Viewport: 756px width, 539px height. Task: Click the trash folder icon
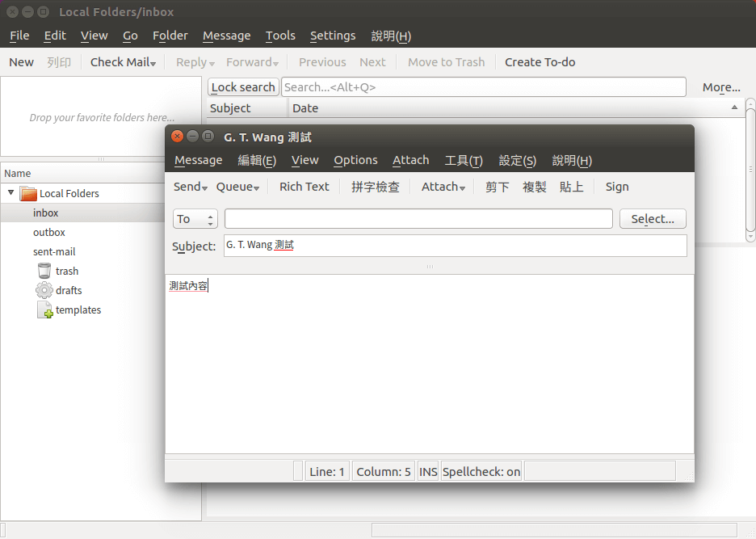click(44, 271)
